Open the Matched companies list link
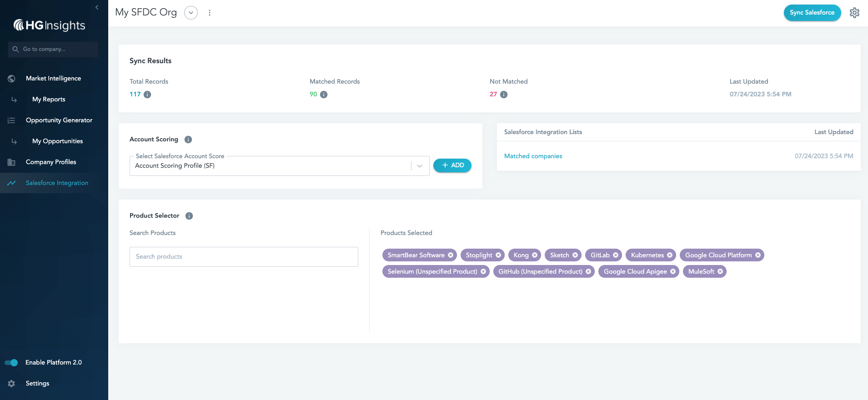This screenshot has height=400, width=868. pos(533,156)
